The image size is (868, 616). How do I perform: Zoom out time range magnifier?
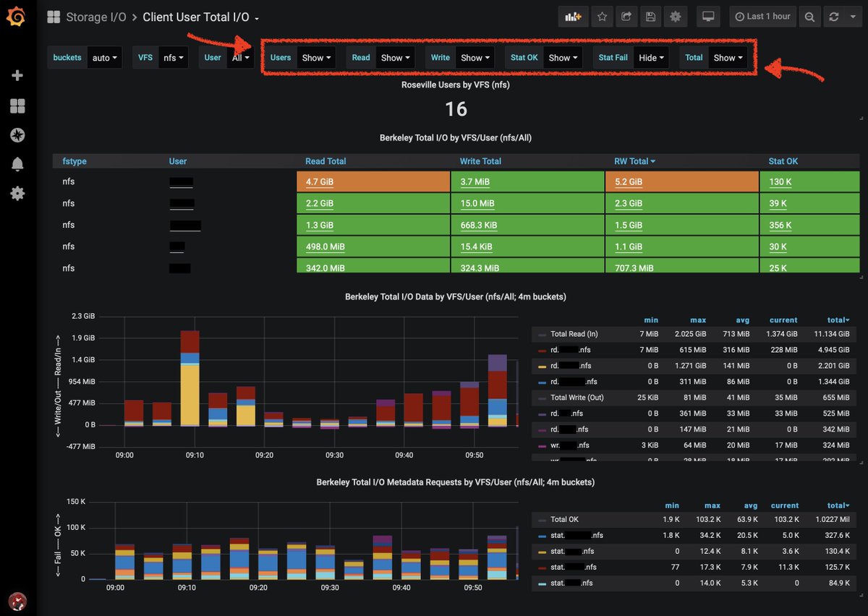[x=810, y=17]
